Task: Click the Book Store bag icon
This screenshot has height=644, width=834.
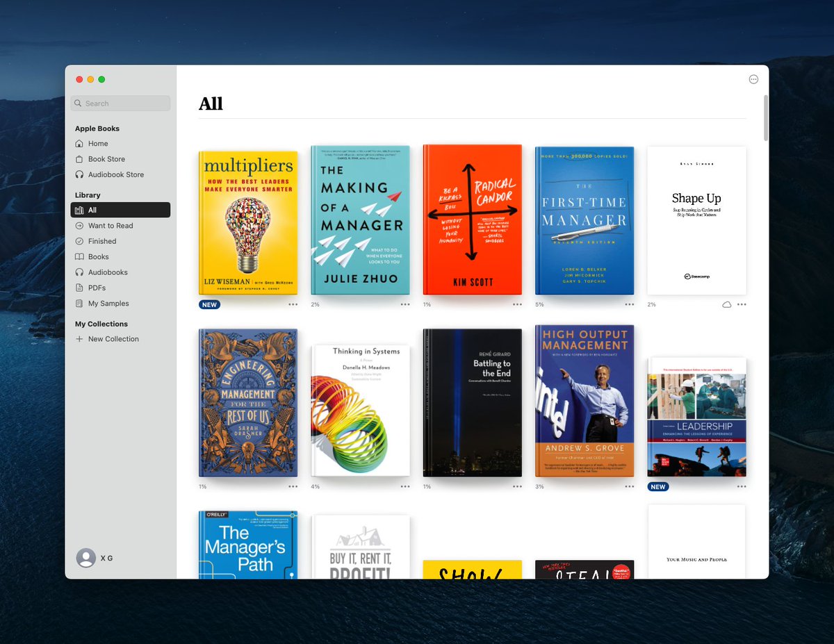Action: 79,159
